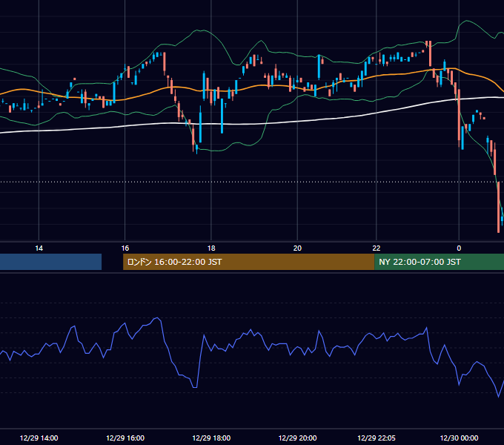Click the 18 hour label on price chart
The image size is (504, 445).
[211, 248]
